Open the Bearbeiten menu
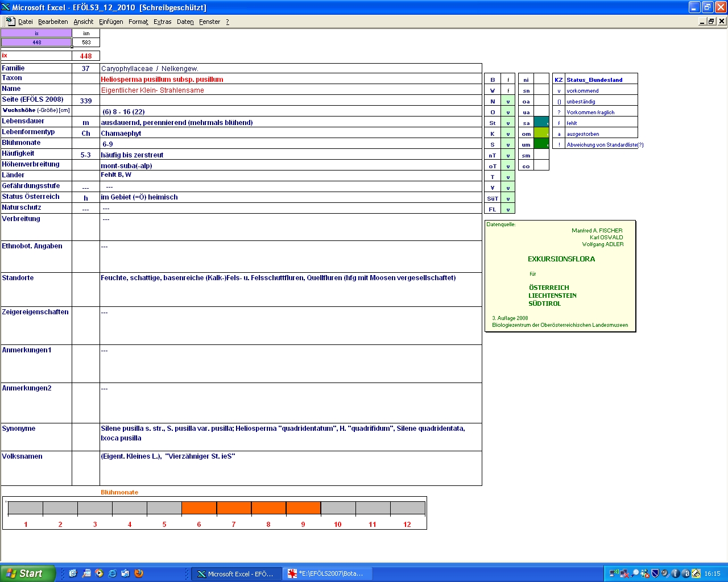 click(x=53, y=22)
